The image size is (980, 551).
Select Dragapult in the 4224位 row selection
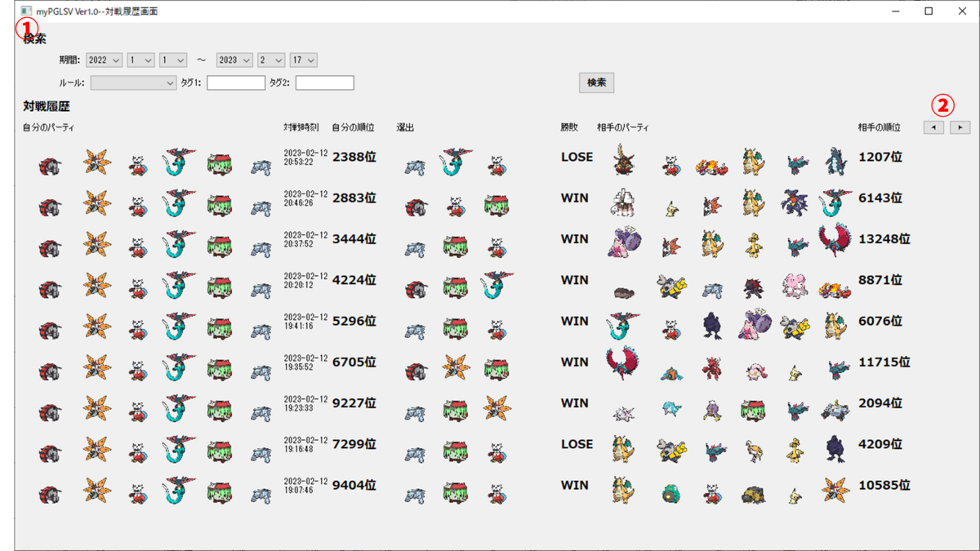pyautogui.click(x=497, y=284)
